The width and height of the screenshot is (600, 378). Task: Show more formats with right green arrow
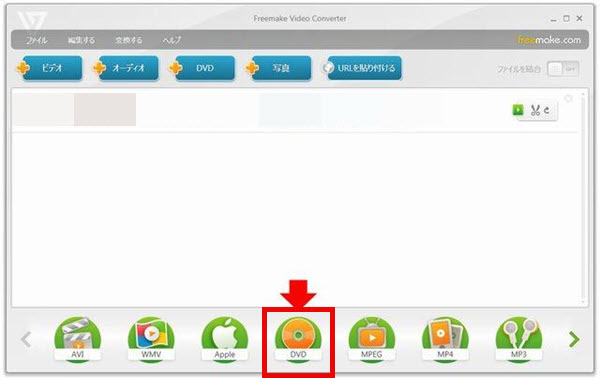pyautogui.click(x=574, y=339)
